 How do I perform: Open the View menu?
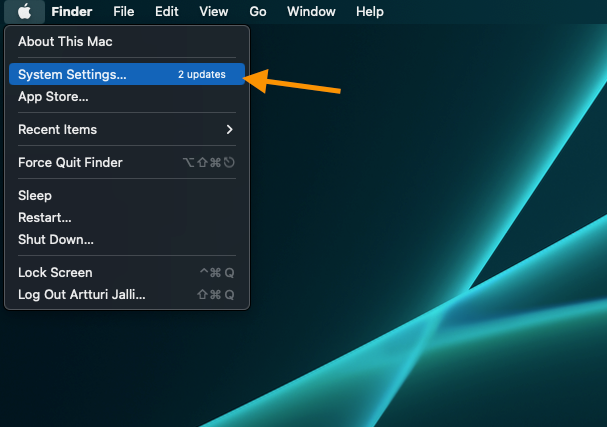tap(213, 12)
